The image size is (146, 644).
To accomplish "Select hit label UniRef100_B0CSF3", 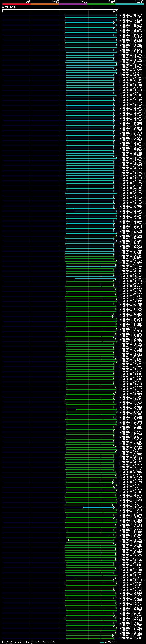I will point(131,273).
